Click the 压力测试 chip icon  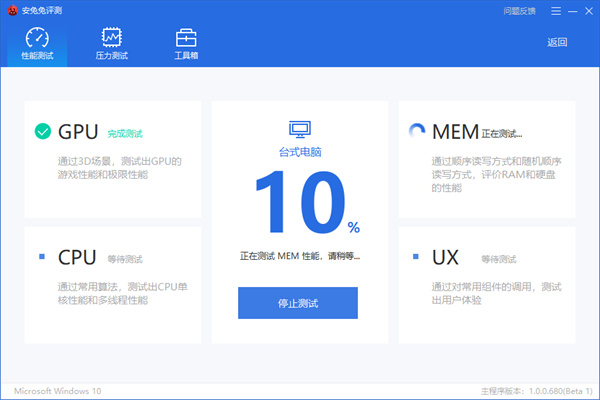(x=111, y=38)
